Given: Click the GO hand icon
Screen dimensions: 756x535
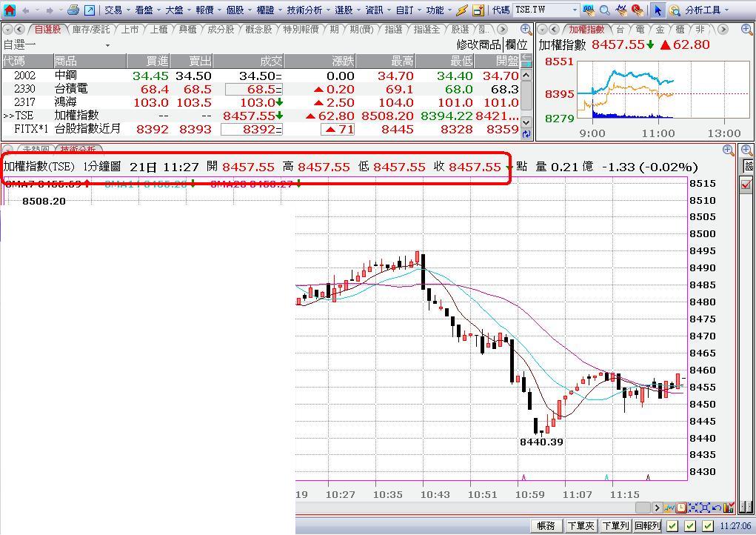Looking at the screenshot, I should coord(589,10).
